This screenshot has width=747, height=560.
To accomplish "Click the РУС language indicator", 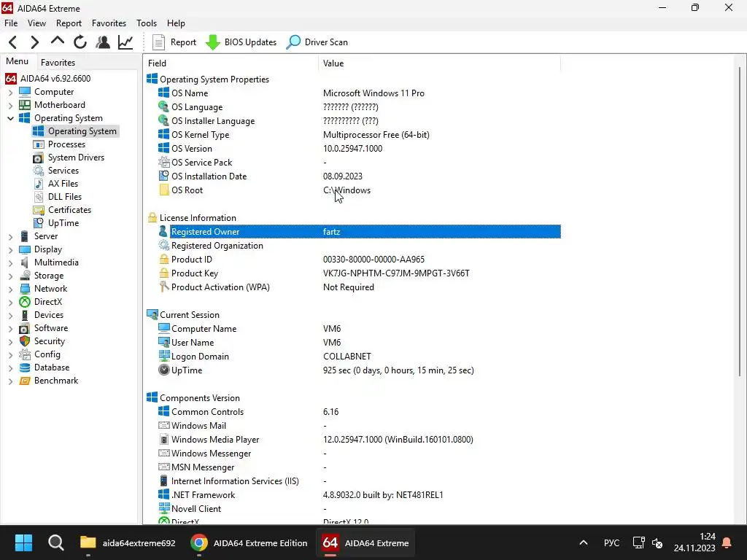I will tap(611, 542).
